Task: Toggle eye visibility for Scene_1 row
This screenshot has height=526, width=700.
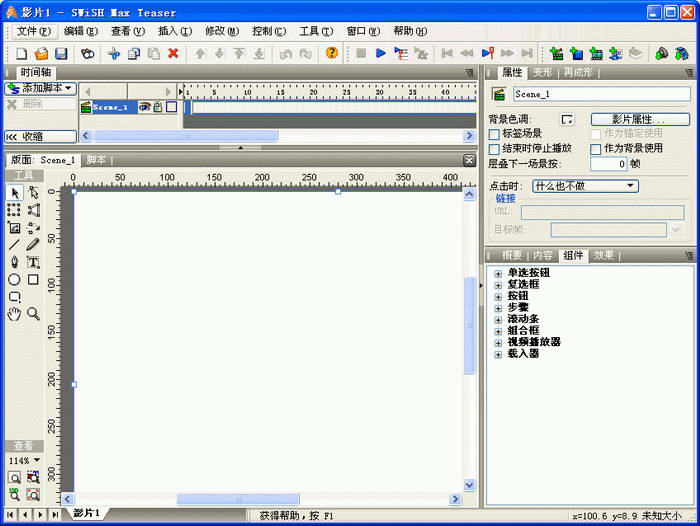Action: coord(144,107)
